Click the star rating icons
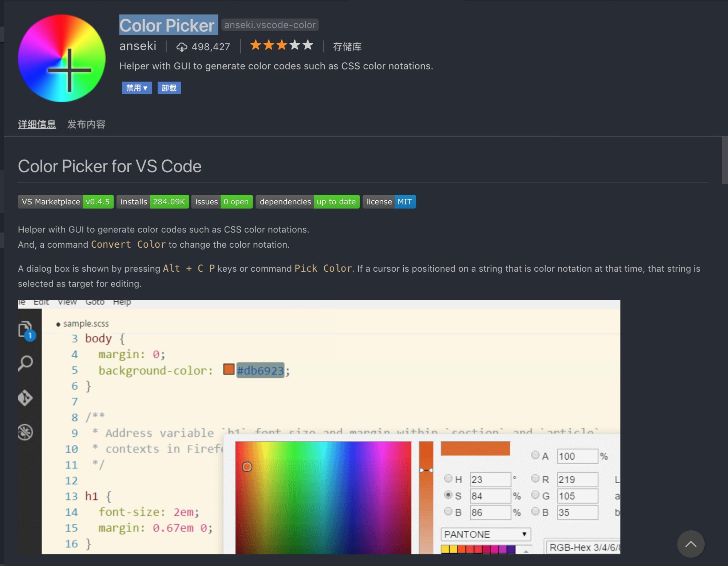The width and height of the screenshot is (728, 566). tap(281, 45)
